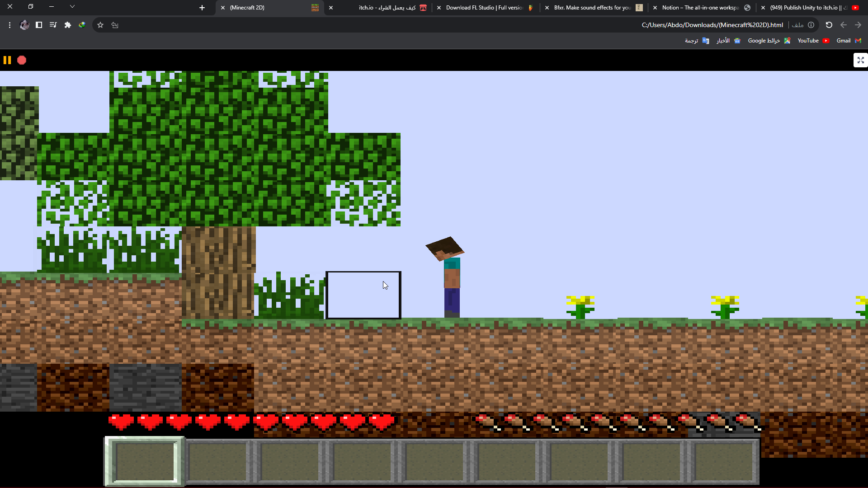Select the fourth hotbar slot

[362, 461]
